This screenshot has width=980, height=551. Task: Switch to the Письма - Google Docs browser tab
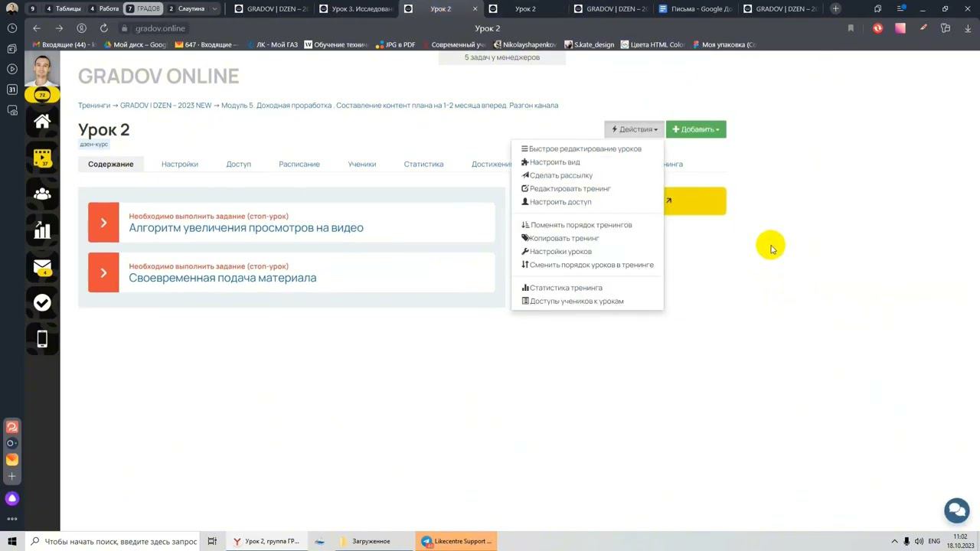695,8
